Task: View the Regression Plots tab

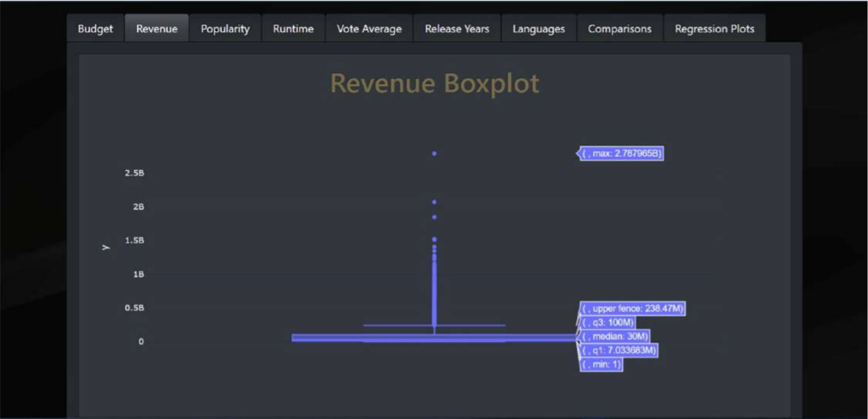Action: tap(715, 29)
